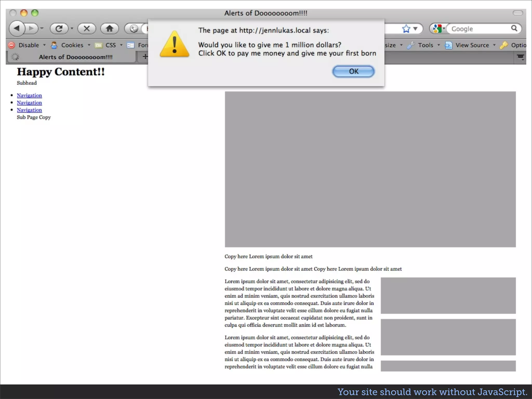Expand the Disable dropdown arrow
The width and height of the screenshot is (532, 399).
pyautogui.click(x=44, y=45)
